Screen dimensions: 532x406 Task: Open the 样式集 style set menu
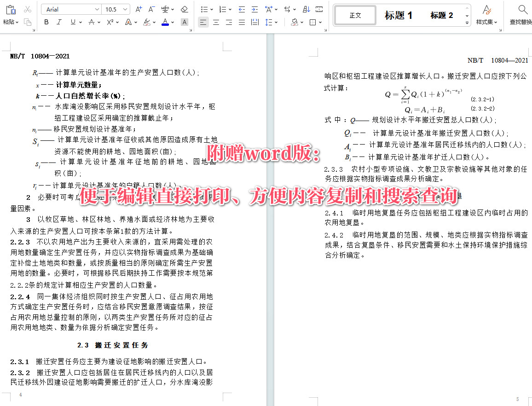coord(487,15)
